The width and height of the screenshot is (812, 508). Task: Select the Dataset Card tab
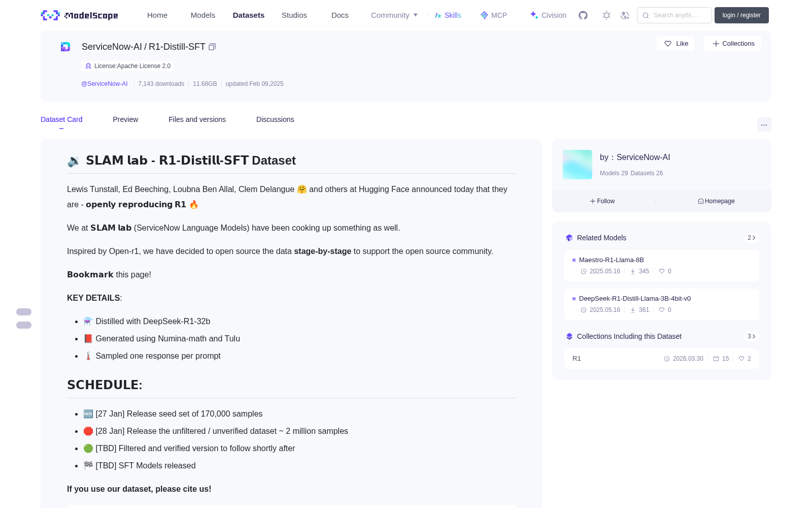(61, 119)
